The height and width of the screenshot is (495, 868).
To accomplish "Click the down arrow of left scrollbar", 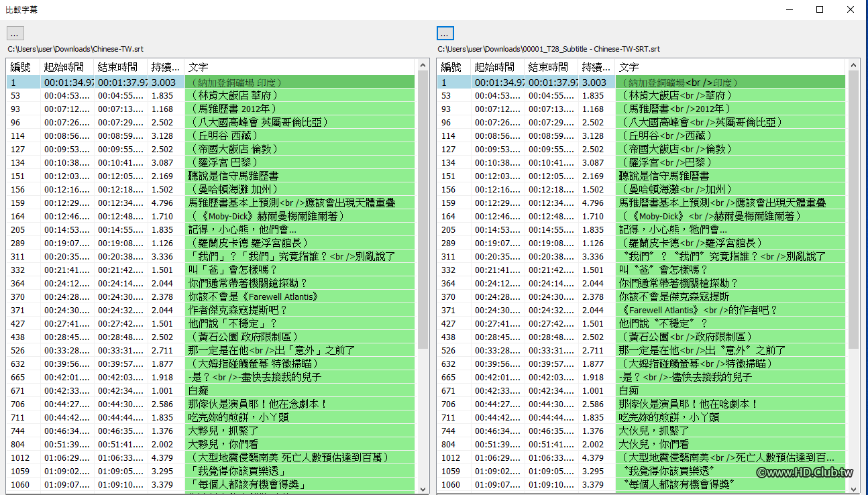I will (423, 490).
